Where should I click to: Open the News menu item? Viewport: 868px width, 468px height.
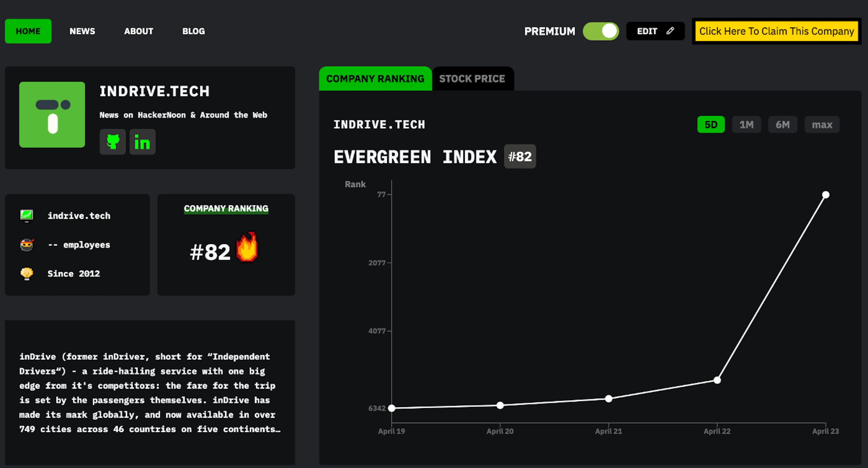[82, 31]
